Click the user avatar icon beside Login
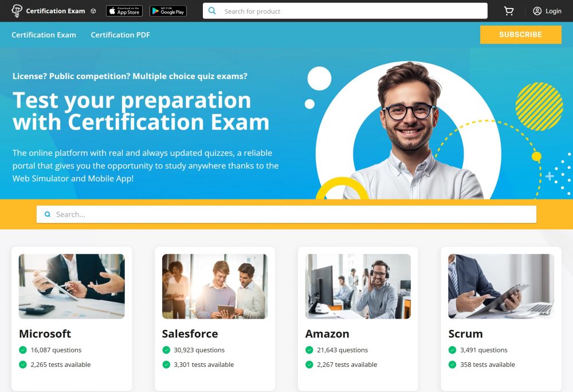Viewport: 573px width, 392px height. tap(537, 11)
